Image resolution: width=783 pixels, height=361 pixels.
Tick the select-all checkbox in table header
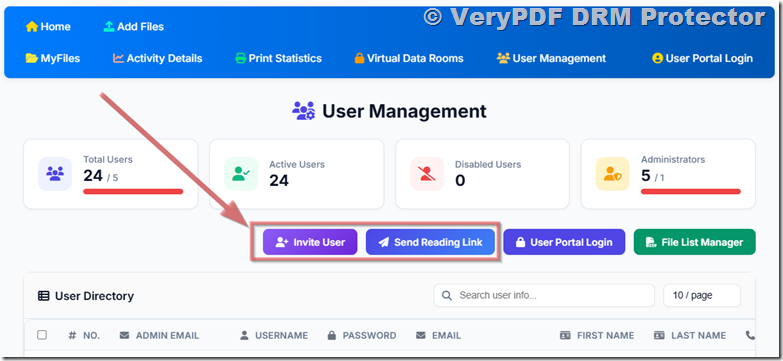click(x=42, y=335)
